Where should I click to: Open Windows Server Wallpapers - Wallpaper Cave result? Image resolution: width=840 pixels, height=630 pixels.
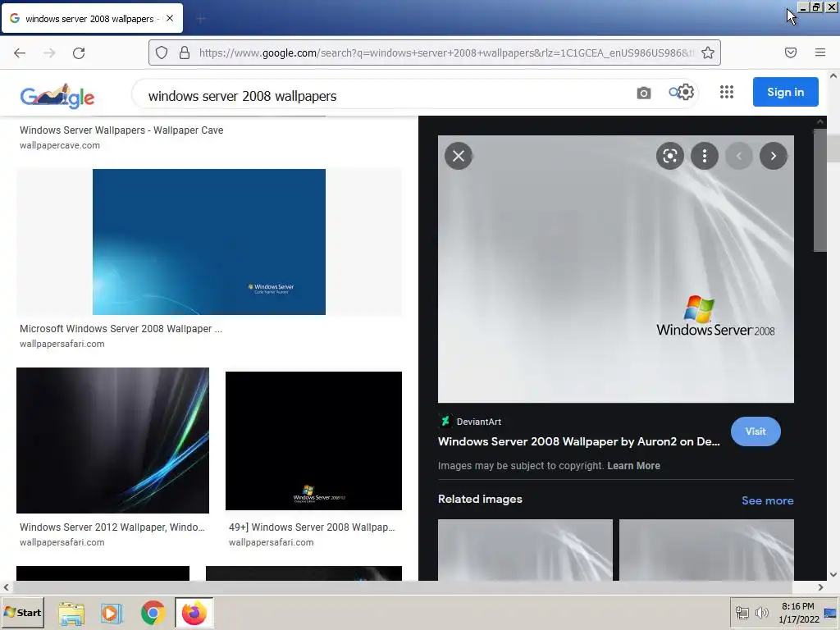coord(121,130)
